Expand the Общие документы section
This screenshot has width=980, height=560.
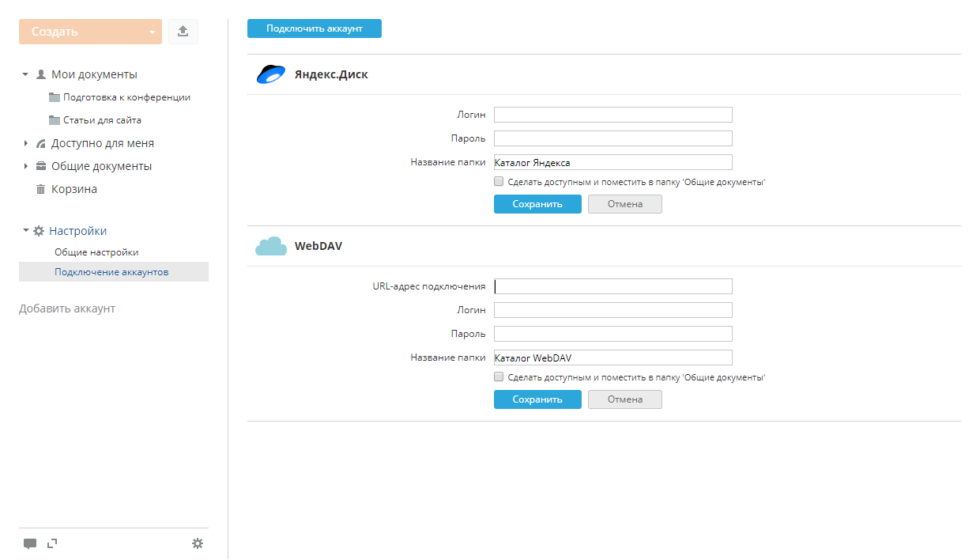click(x=25, y=167)
